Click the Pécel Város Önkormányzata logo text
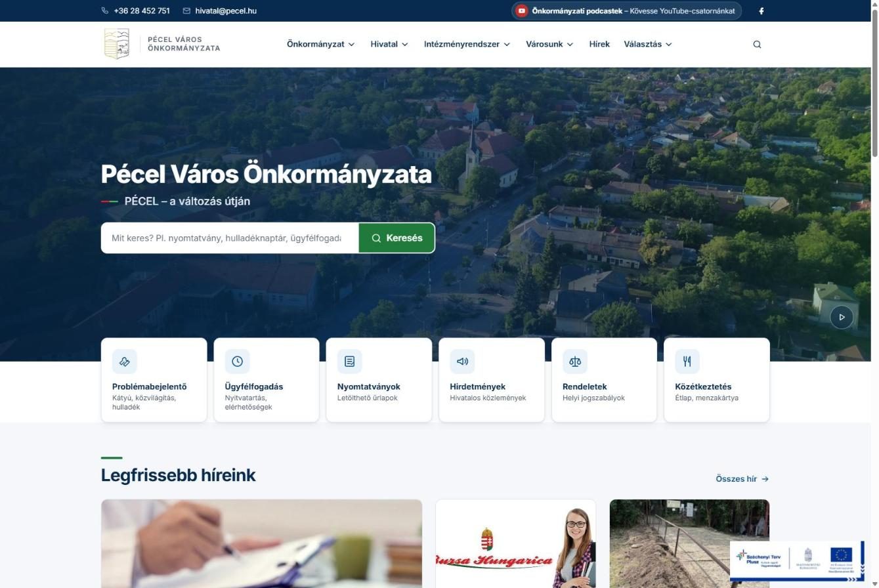Screen dimensions: 879x588 pos(184,44)
